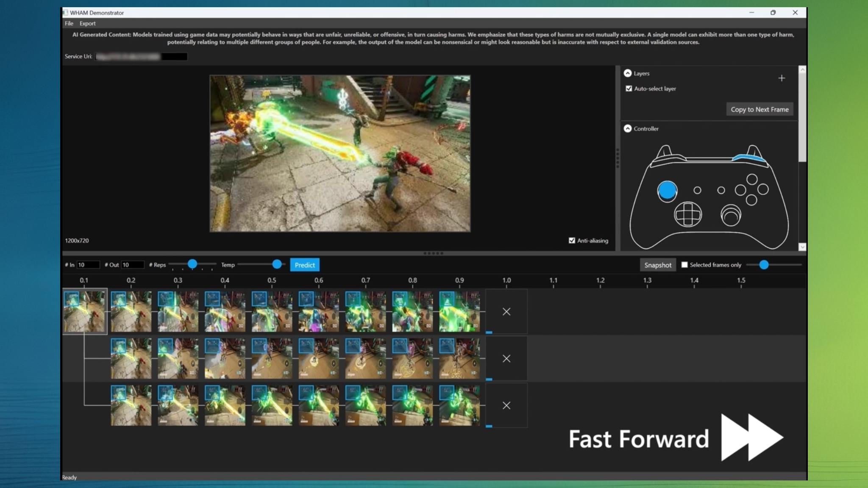Click the Copy to Next Frame button
This screenshot has height=488, width=868.
759,109
